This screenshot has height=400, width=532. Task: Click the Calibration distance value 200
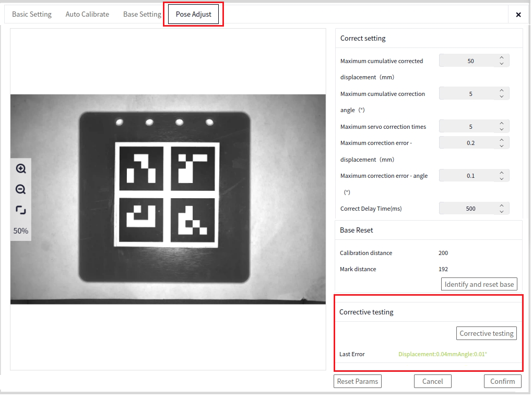coord(443,253)
